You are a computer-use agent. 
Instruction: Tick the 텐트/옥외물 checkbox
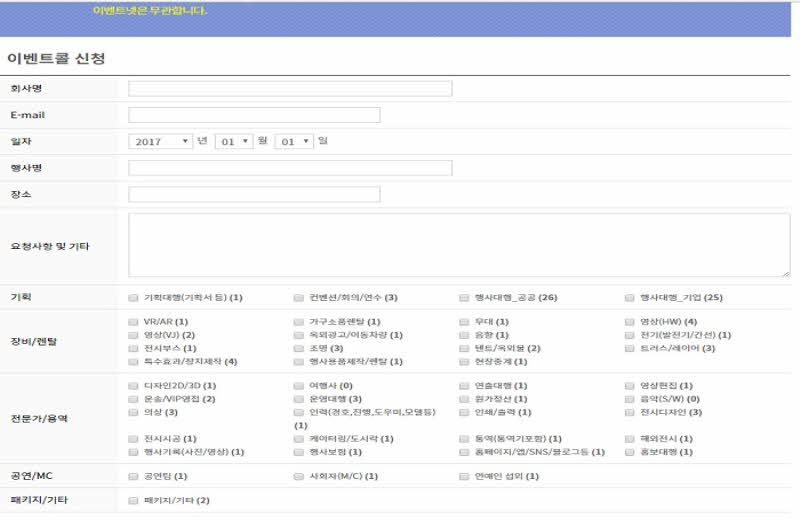[465, 348]
